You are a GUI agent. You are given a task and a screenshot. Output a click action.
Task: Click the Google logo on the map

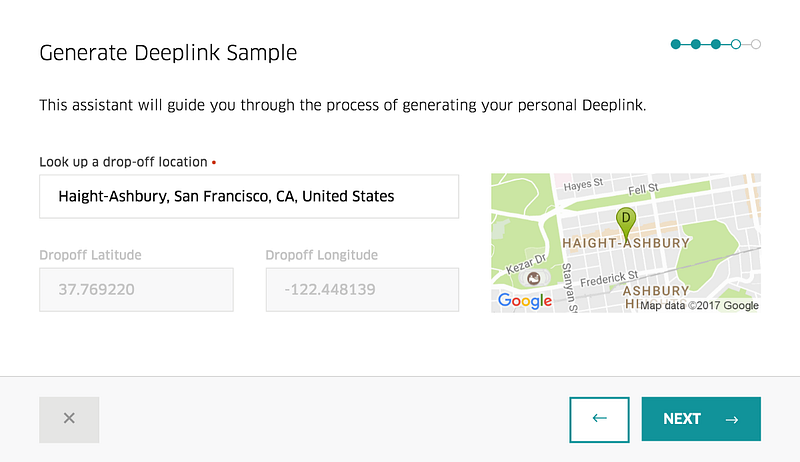click(525, 301)
